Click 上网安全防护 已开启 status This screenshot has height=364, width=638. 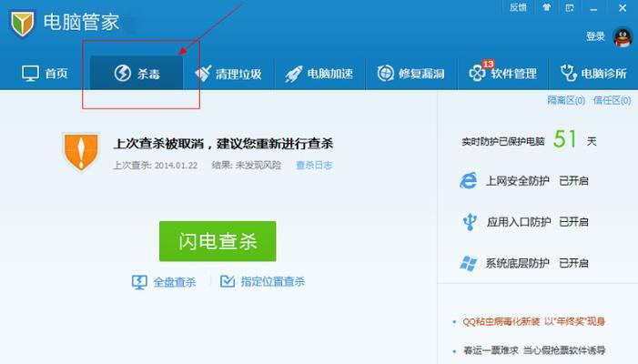click(573, 180)
